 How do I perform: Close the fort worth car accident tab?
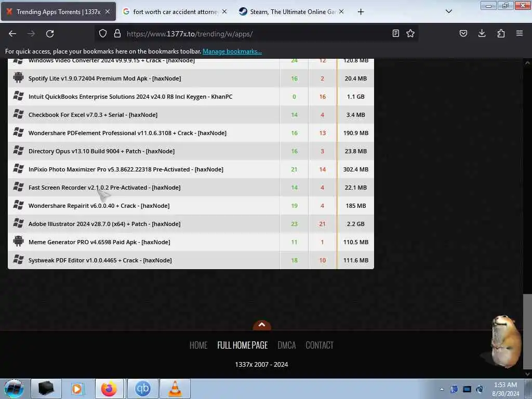(x=224, y=11)
